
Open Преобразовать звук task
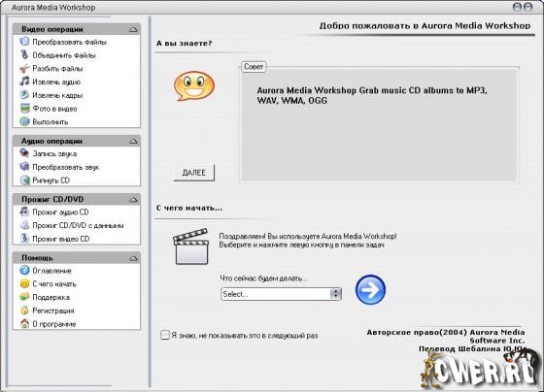(66, 167)
